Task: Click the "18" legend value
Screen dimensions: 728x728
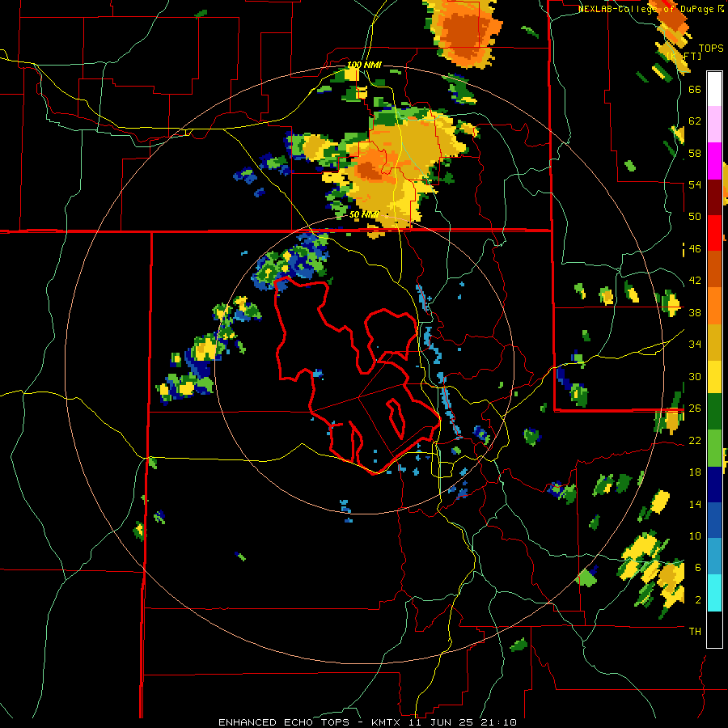Action: point(695,472)
